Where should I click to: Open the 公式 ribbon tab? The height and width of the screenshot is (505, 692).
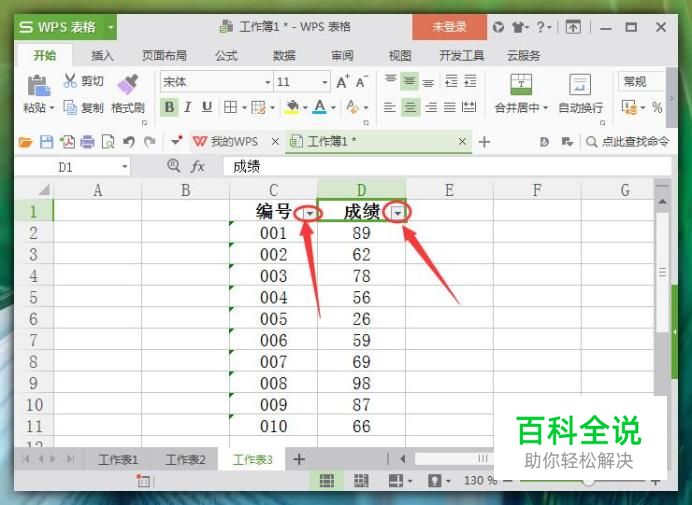[226, 56]
